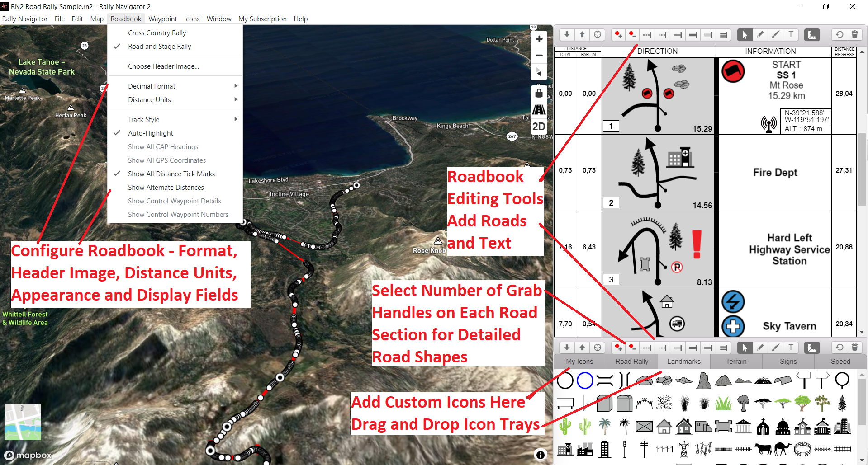Pick the church icon in the icon tray
Image resolution: width=868 pixels, height=465 pixels.
(x=763, y=426)
